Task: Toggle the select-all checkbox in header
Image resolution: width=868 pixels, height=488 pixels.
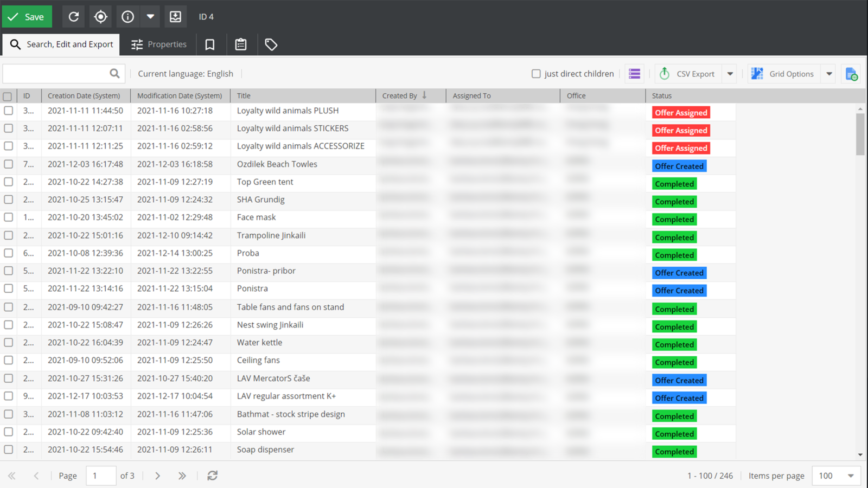Action: click(x=8, y=97)
